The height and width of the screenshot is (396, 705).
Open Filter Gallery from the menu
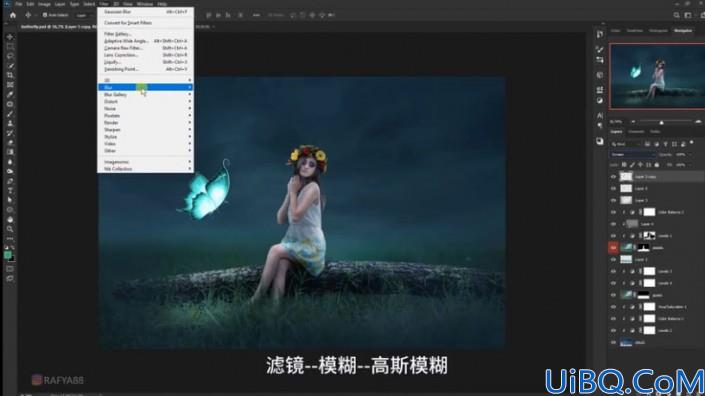tap(146, 34)
